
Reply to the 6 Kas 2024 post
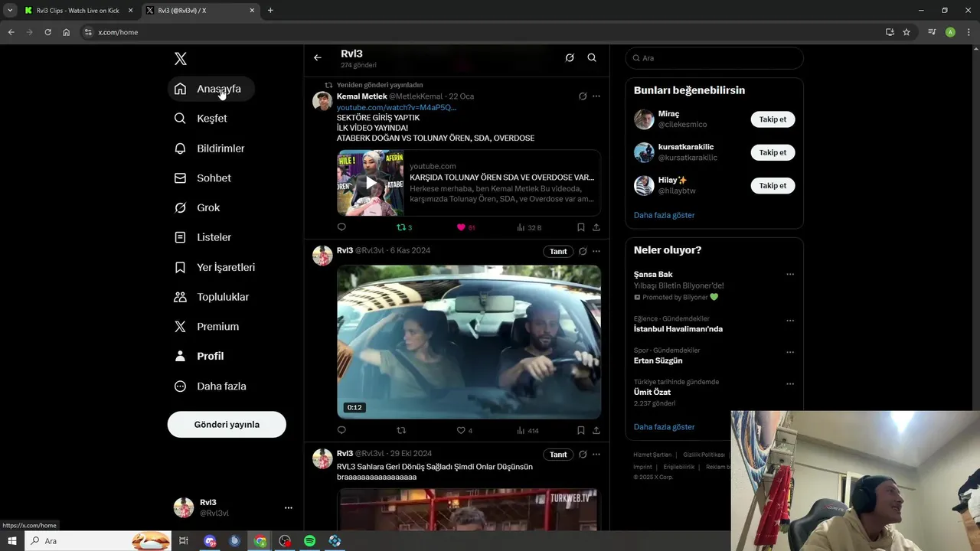click(x=341, y=431)
